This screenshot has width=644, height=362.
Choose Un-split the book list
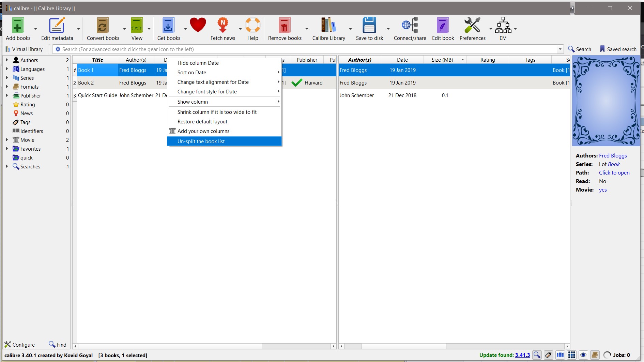pos(224,141)
